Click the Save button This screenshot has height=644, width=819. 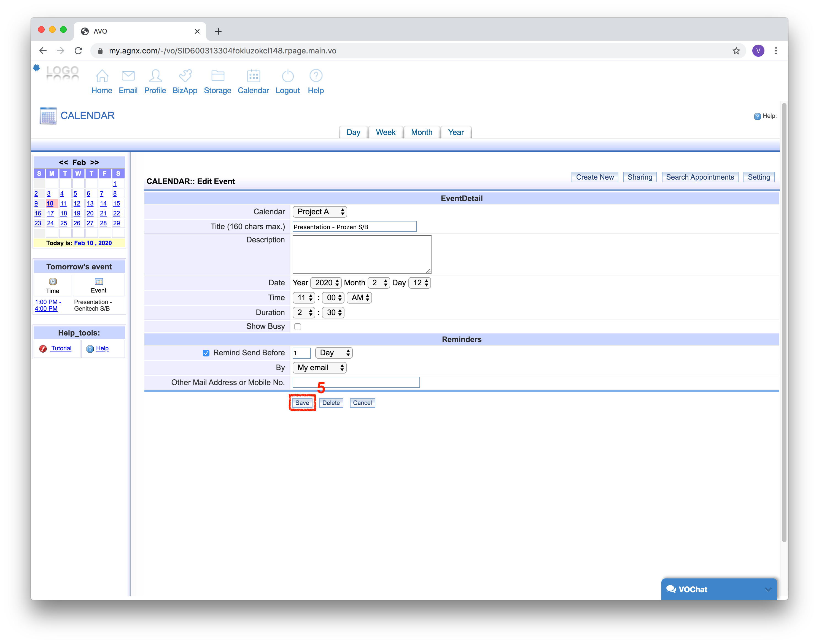[x=302, y=403]
